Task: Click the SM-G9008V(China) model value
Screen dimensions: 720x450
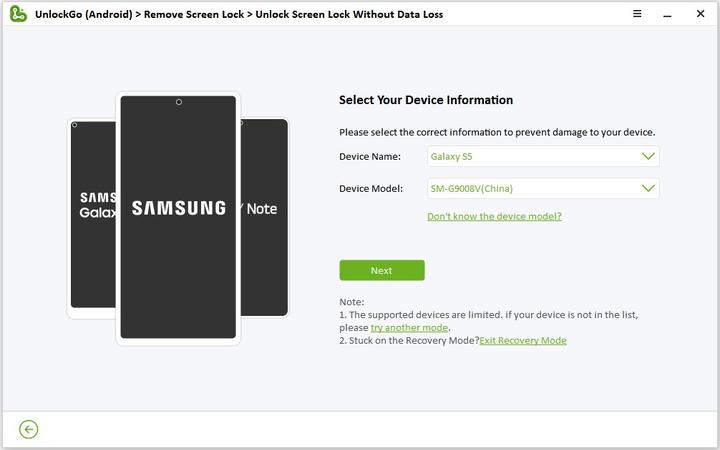Action: [x=472, y=188]
